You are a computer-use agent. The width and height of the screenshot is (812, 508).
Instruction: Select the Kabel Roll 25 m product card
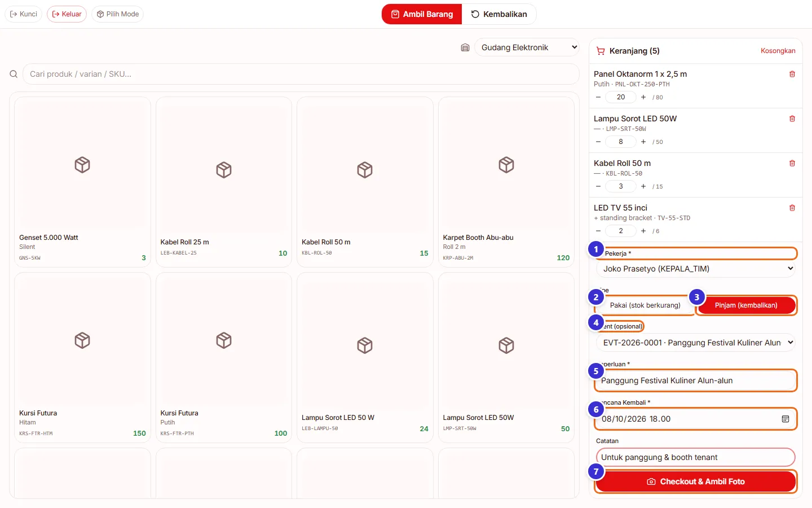[x=224, y=182]
